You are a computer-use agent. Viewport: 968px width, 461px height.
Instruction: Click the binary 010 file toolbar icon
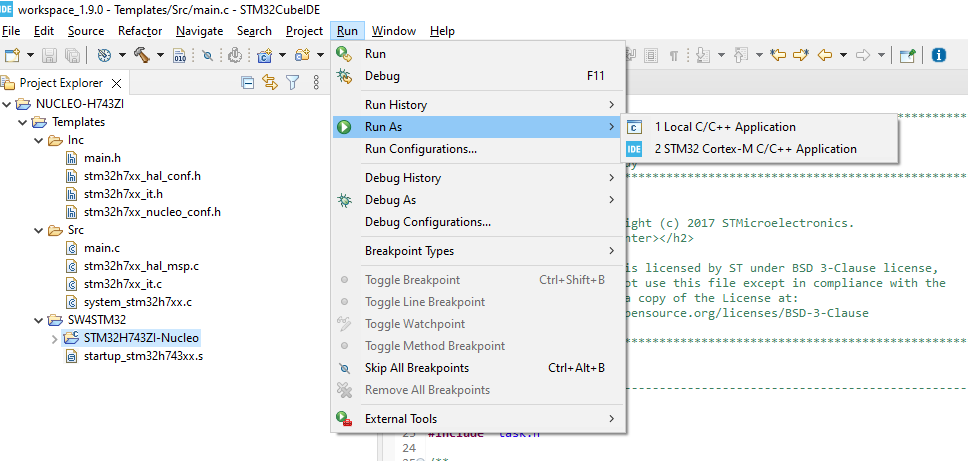[x=179, y=56]
